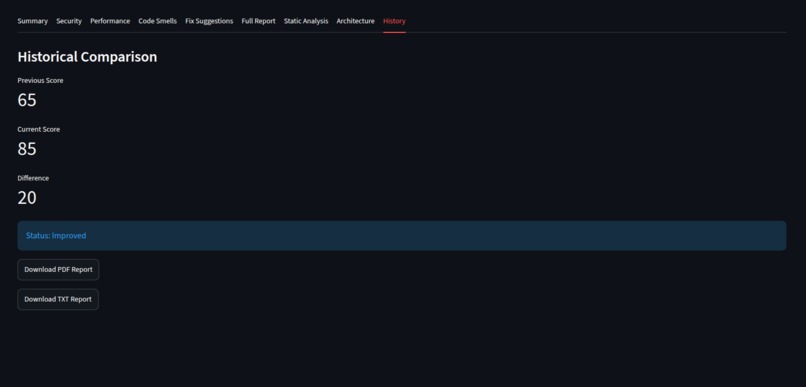Click the Current Score label

[39, 130]
